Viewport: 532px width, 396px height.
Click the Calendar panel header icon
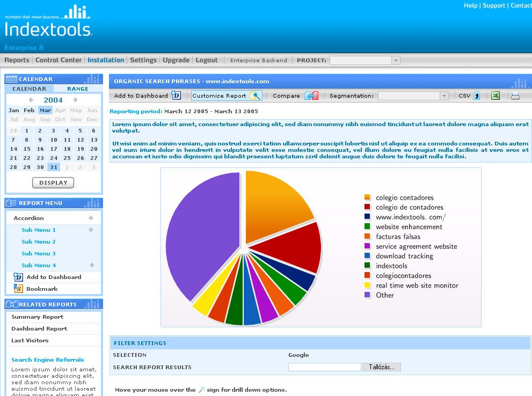11,79
